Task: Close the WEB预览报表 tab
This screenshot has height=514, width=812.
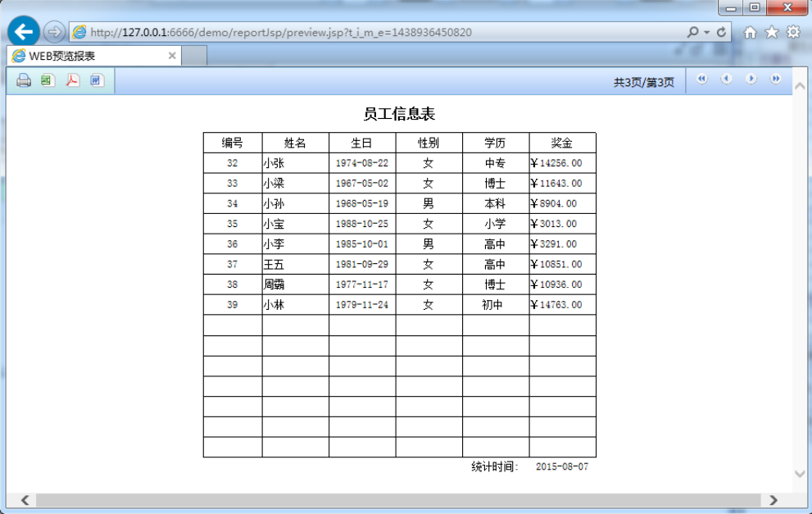Action: coord(172,56)
